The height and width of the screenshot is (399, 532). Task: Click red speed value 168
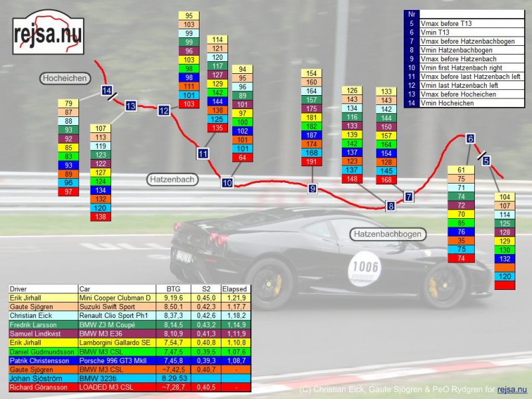pos(386,180)
